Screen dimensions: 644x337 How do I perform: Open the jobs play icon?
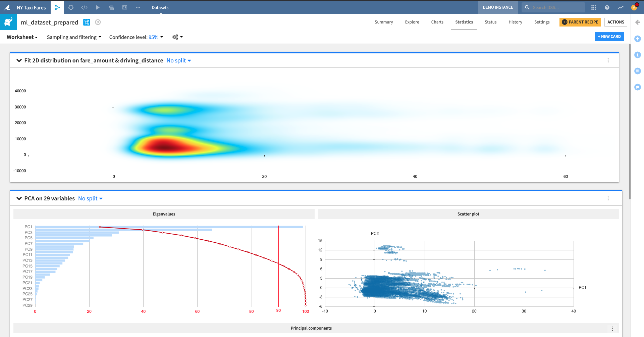98,7
